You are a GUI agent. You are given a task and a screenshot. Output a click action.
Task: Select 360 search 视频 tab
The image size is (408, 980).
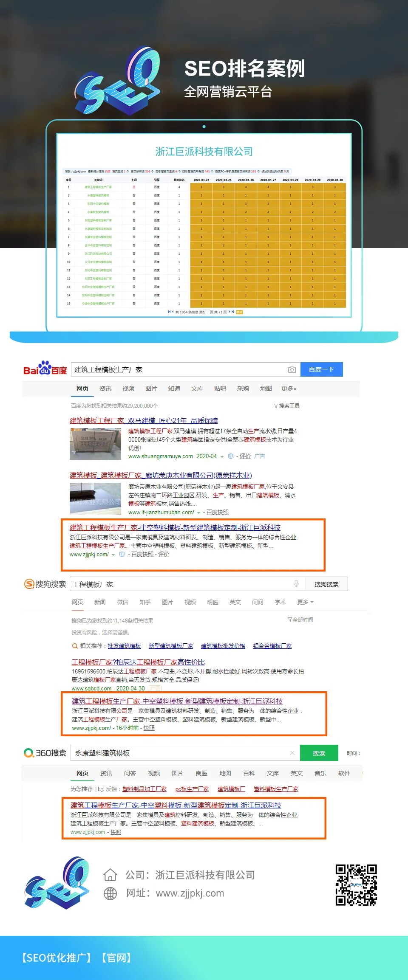pos(153,773)
